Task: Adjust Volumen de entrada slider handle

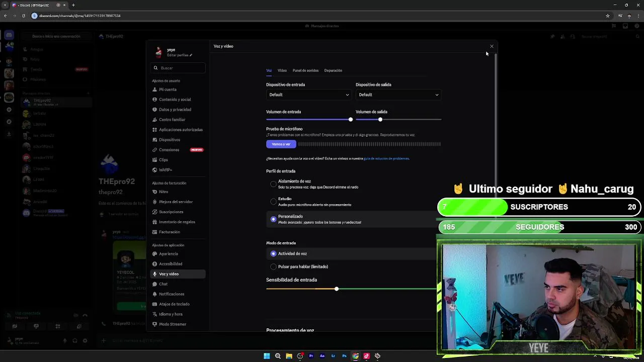Action: 351,120
